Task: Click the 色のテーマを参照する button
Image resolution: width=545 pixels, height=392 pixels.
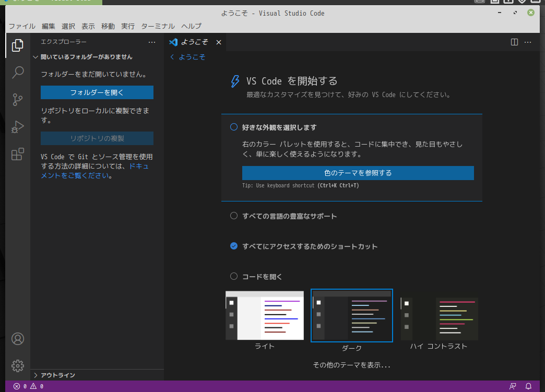Action: [x=358, y=173]
